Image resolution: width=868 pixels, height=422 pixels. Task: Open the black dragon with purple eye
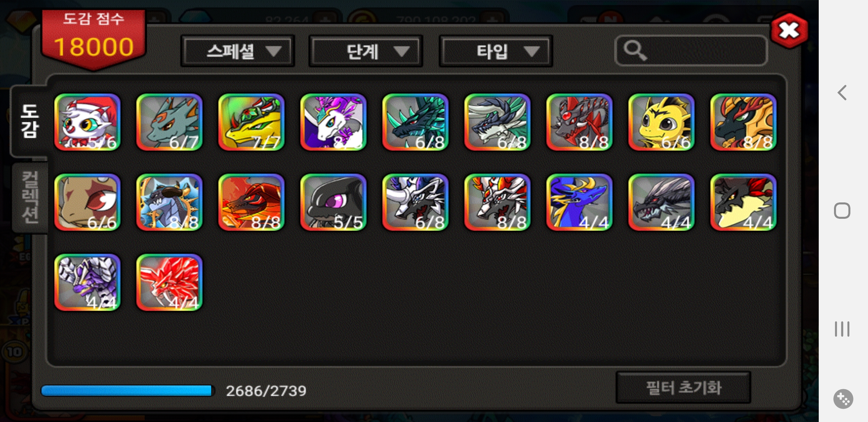click(333, 202)
